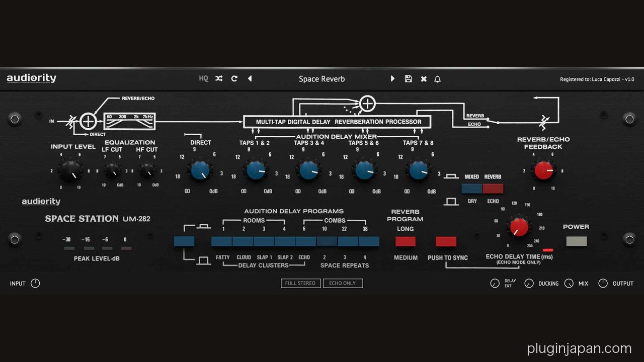Click the 'DELAY CLUSTERS' label
Viewport: 644px width, 362px height.
coord(264,265)
